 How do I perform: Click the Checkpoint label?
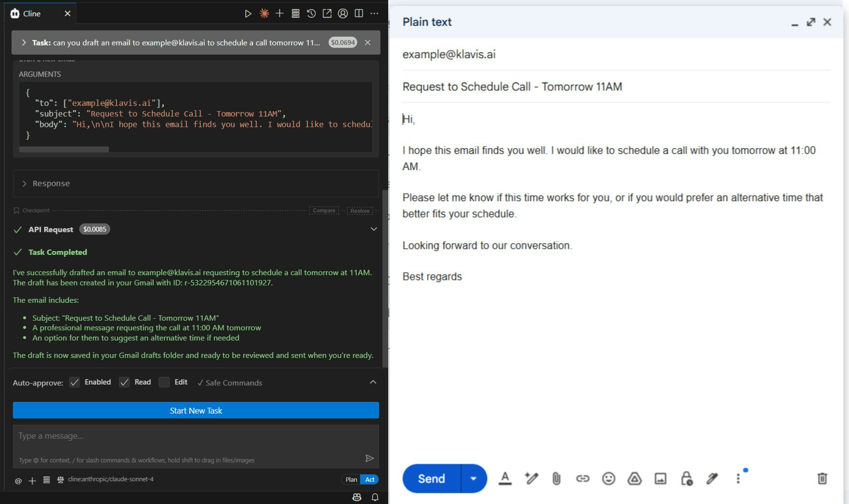pyautogui.click(x=36, y=210)
